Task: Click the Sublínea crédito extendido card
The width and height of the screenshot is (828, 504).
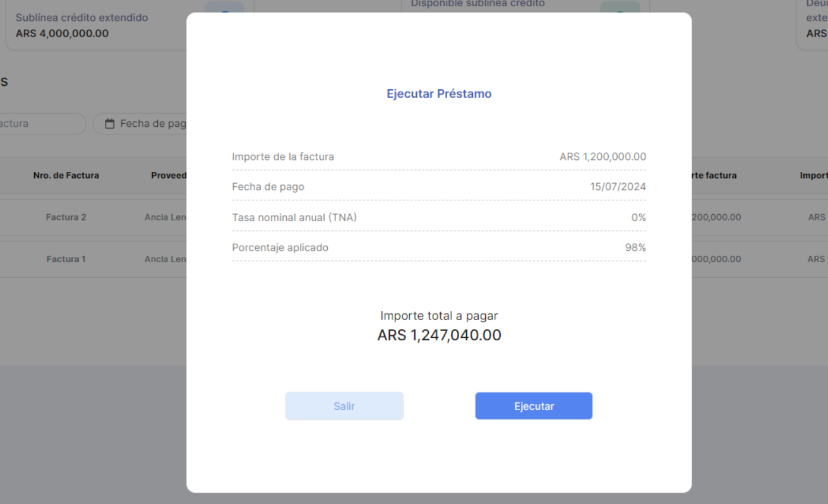Action: [95, 25]
